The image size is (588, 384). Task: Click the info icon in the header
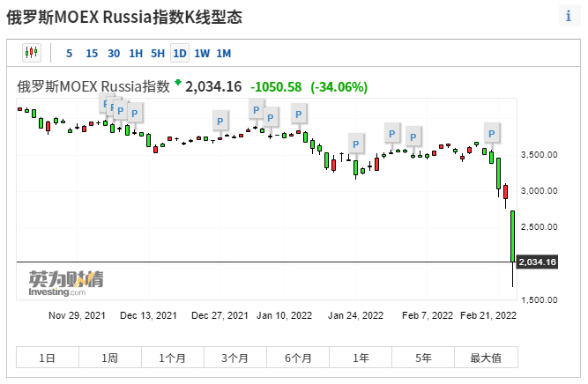click(x=569, y=17)
